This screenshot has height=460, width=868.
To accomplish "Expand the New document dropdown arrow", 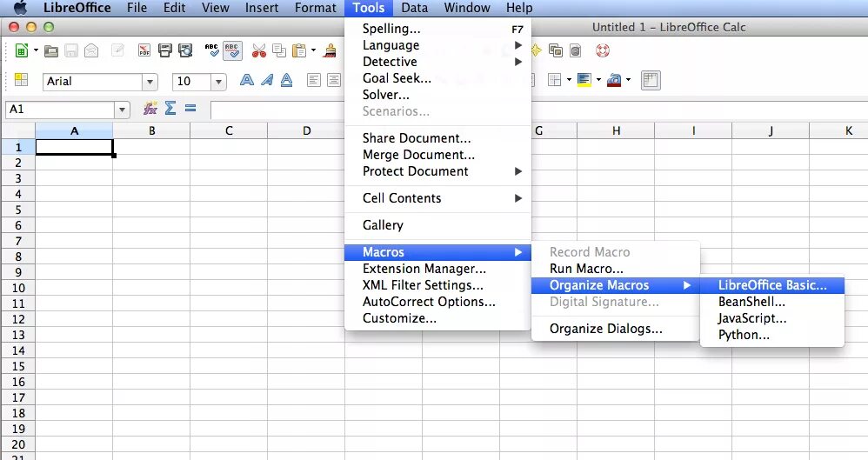I will (x=36, y=50).
